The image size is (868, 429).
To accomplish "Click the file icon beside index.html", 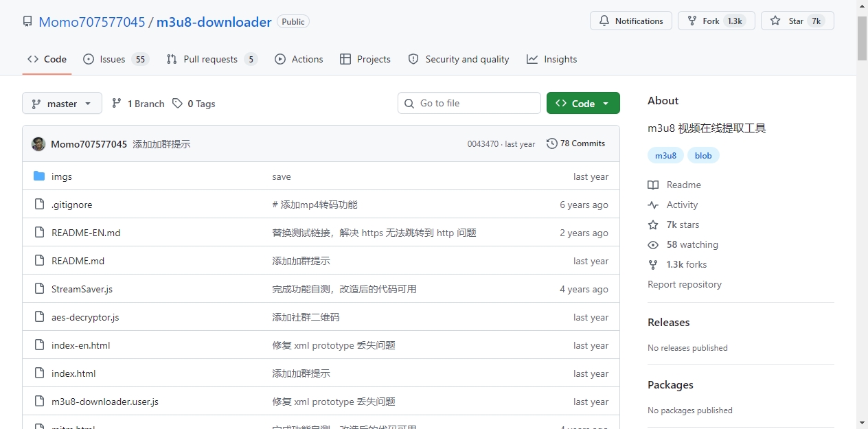I will (39, 373).
